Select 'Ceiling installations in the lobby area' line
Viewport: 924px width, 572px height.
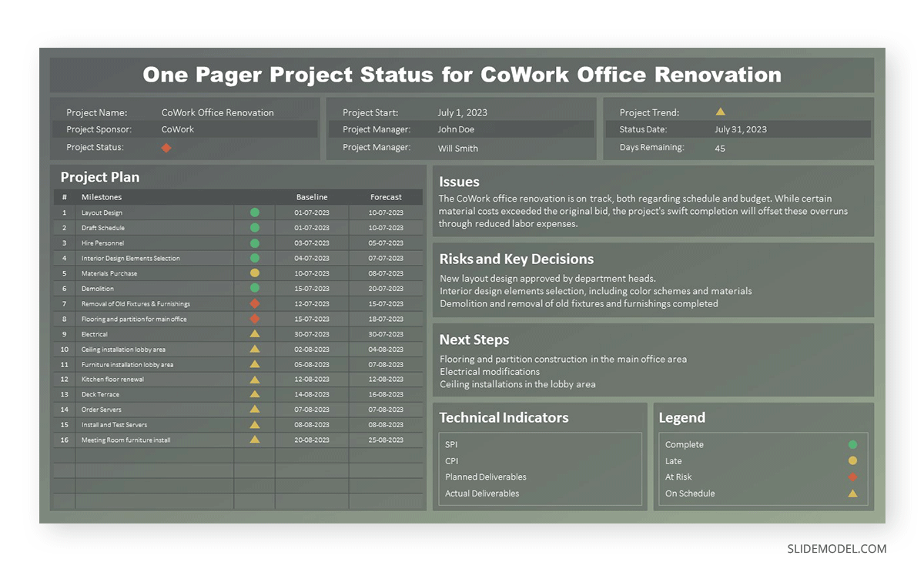pos(517,384)
